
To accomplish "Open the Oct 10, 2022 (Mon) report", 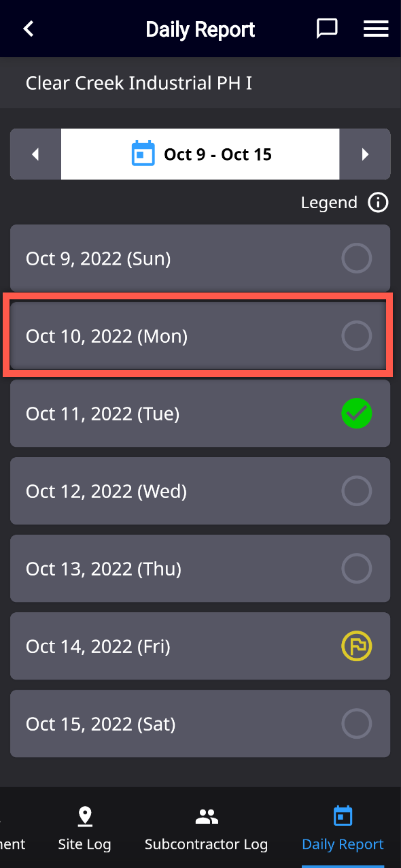I will pyautogui.click(x=201, y=336).
